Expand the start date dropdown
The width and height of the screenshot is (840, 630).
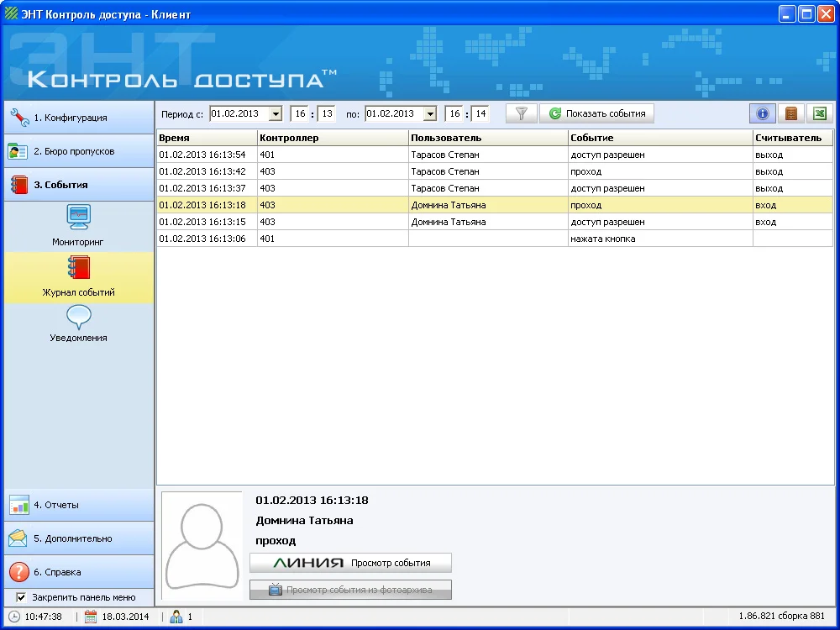pyautogui.click(x=275, y=114)
